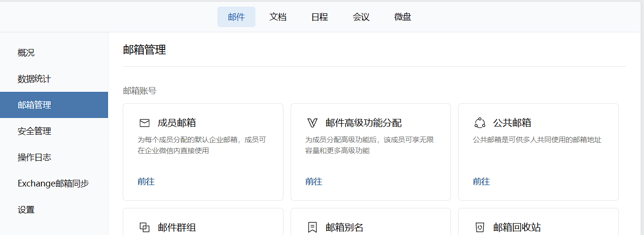Open 操作日志 in the sidebar
The image size is (644, 235).
point(54,157)
